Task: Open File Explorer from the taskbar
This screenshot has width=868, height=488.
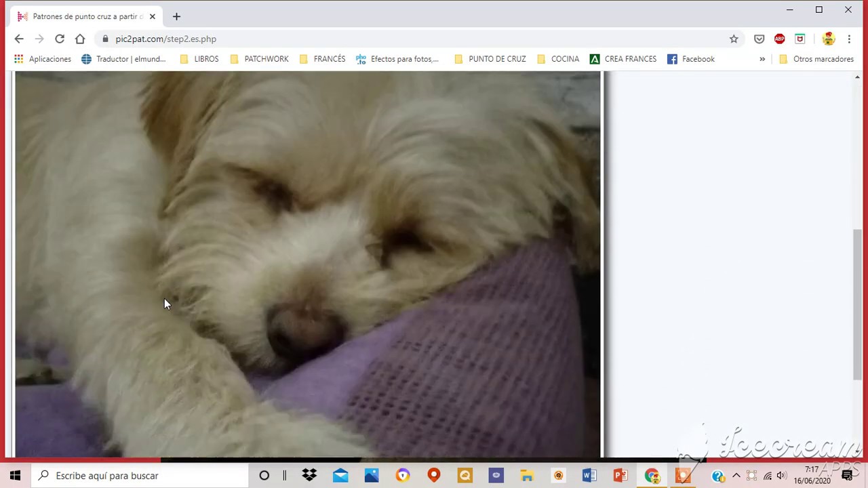Action: point(527,476)
